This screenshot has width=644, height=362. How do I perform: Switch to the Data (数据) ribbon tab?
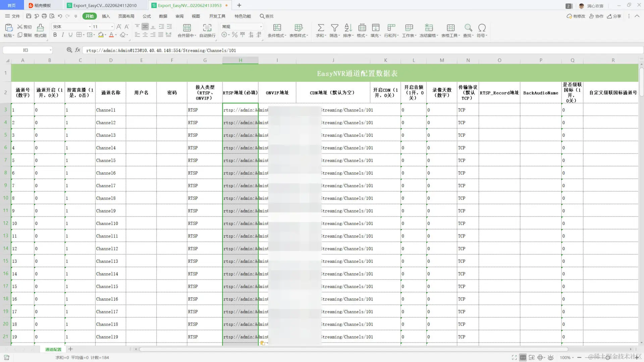click(163, 16)
